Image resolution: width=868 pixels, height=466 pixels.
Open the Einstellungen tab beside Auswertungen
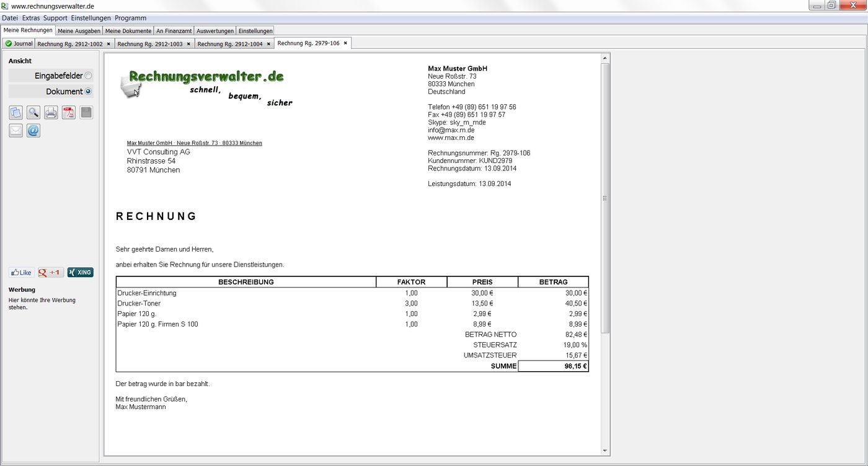point(255,30)
